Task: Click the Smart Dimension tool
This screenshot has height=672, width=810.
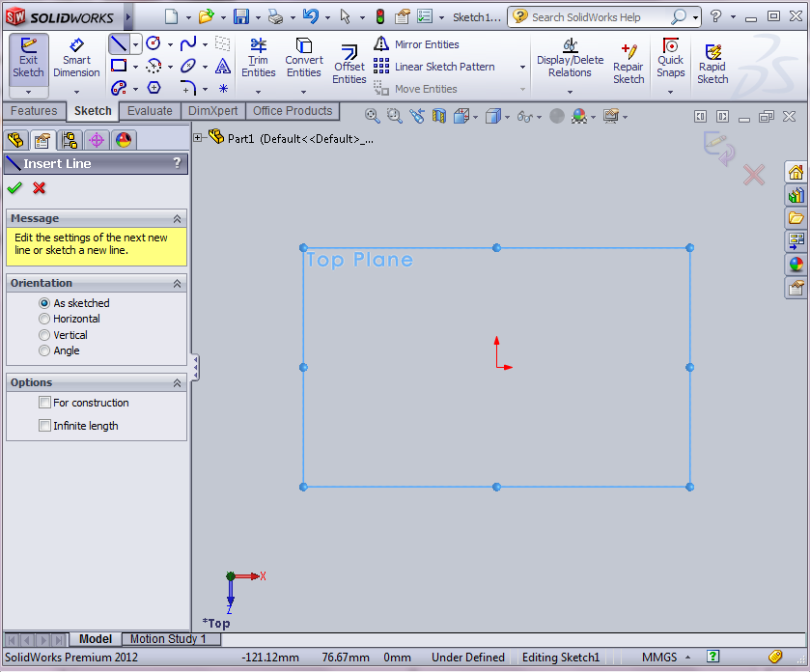Action: point(76,58)
